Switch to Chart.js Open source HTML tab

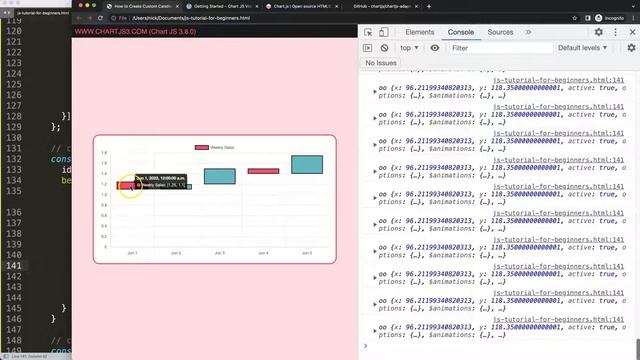click(301, 6)
